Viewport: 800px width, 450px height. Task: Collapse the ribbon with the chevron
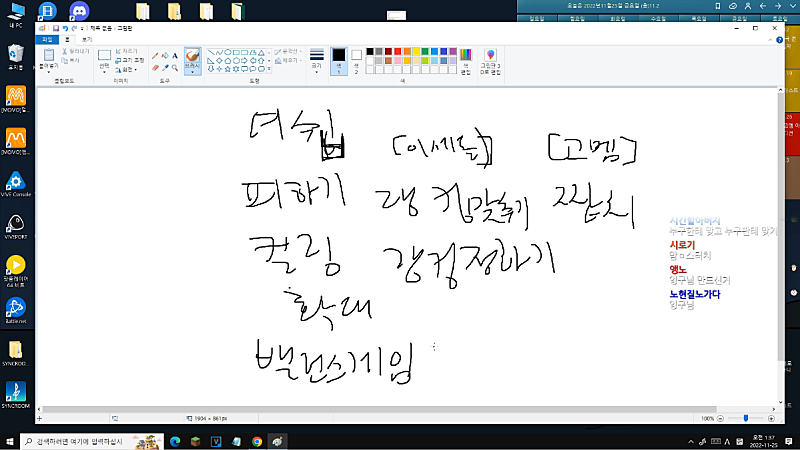click(770, 40)
